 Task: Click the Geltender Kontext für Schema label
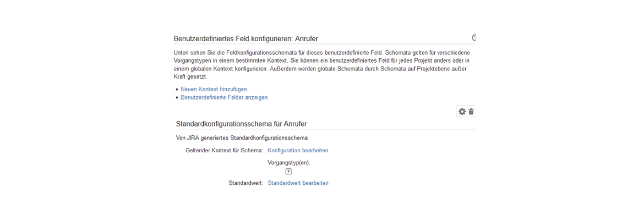click(224, 151)
